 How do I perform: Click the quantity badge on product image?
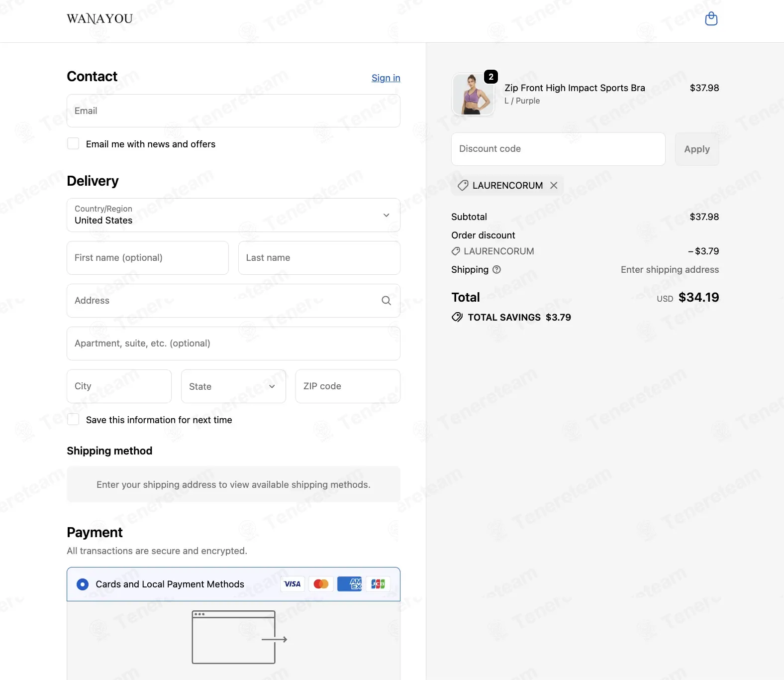pos(491,77)
